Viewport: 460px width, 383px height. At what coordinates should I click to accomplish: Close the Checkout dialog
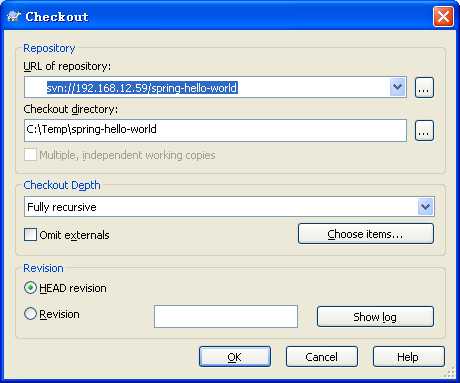(x=443, y=16)
